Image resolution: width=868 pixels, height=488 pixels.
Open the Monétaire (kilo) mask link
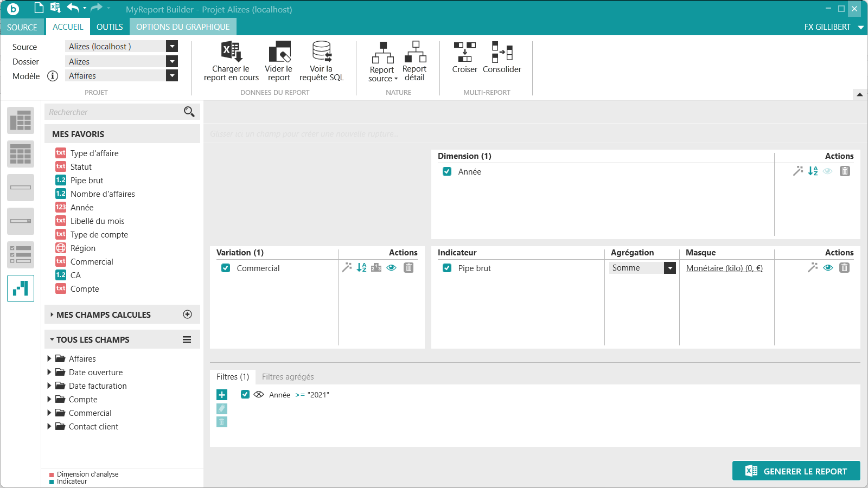click(724, 268)
